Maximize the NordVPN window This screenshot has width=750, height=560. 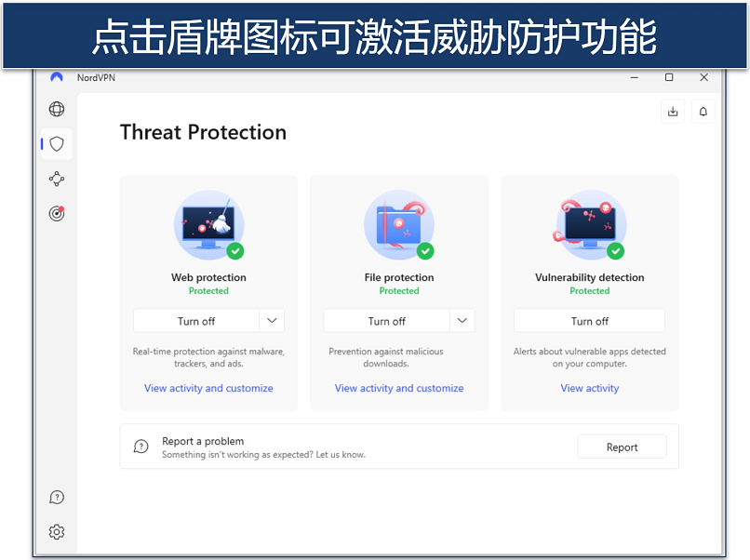(x=669, y=77)
